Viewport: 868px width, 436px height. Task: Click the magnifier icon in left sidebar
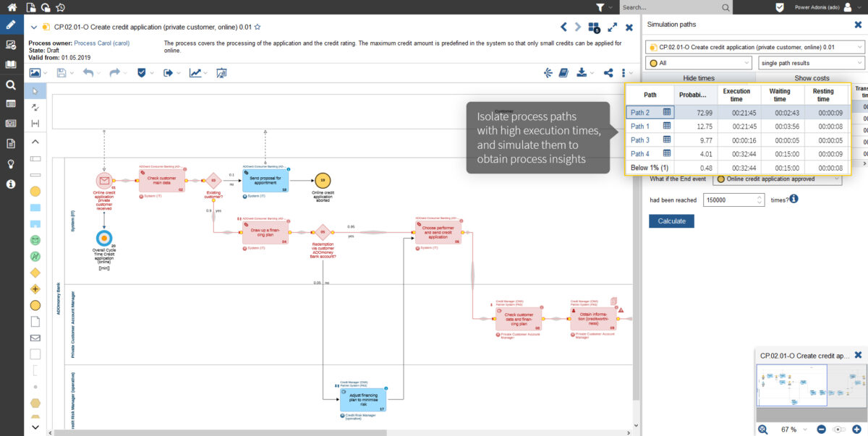click(11, 85)
